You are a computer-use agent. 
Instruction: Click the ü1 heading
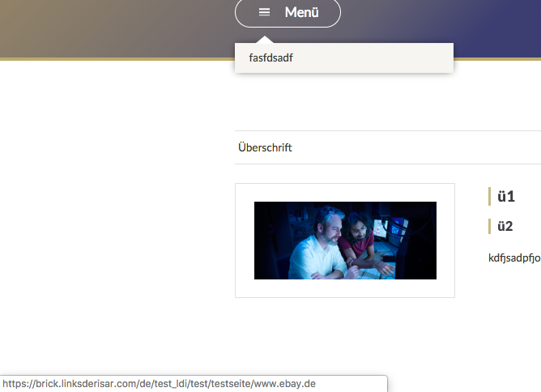click(506, 197)
